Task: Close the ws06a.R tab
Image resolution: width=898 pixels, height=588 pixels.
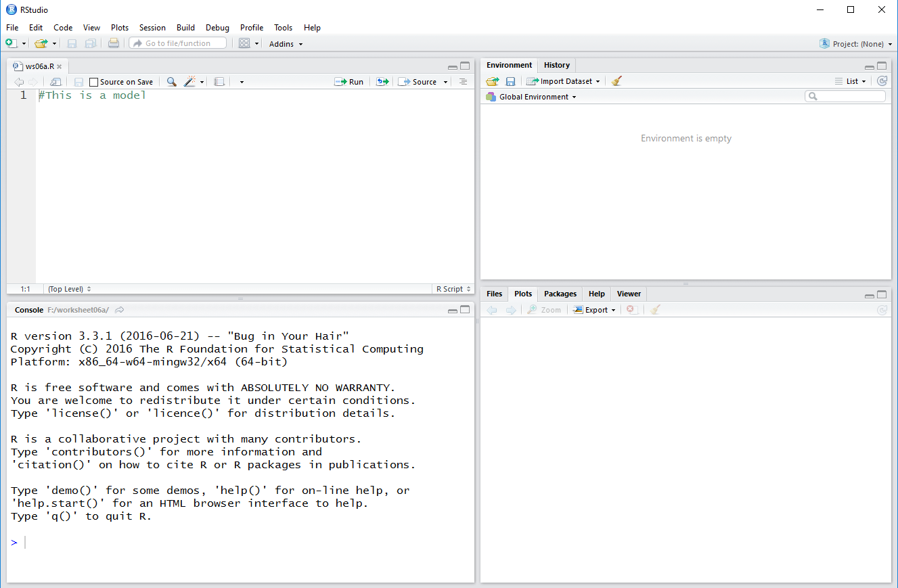Action: coord(60,66)
